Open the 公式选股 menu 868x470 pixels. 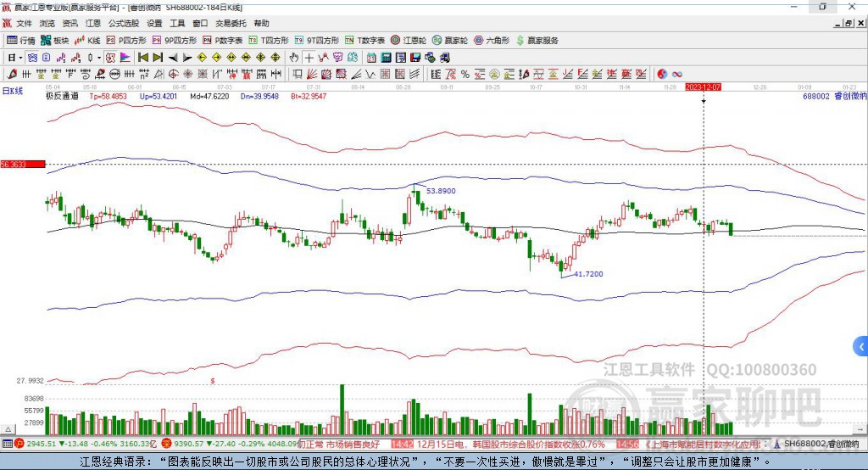124,23
